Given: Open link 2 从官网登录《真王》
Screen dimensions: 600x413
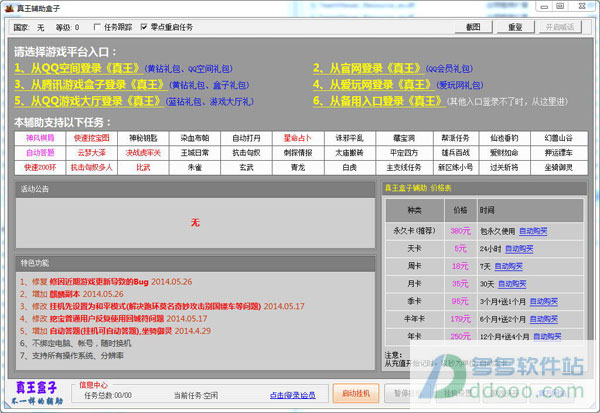Looking at the screenshot, I should [x=368, y=68].
